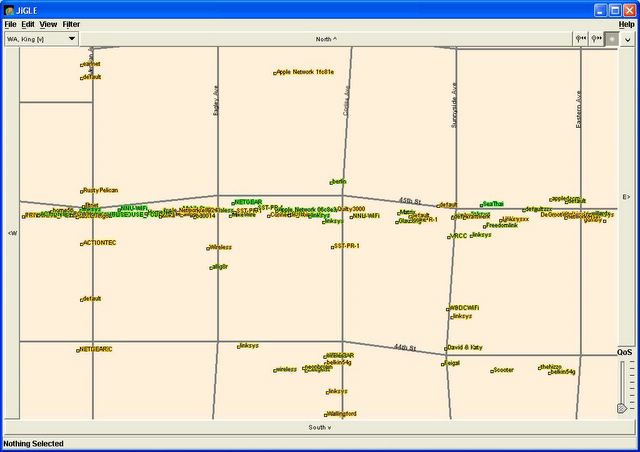Toggle the gray square button in the toolbar
The image size is (640, 452).
coord(612,39)
